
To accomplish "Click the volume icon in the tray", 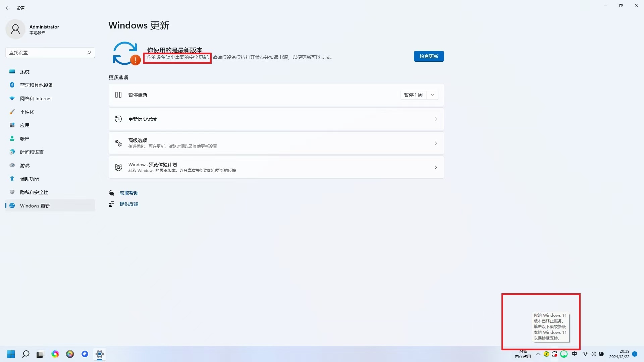I will pos(593,354).
